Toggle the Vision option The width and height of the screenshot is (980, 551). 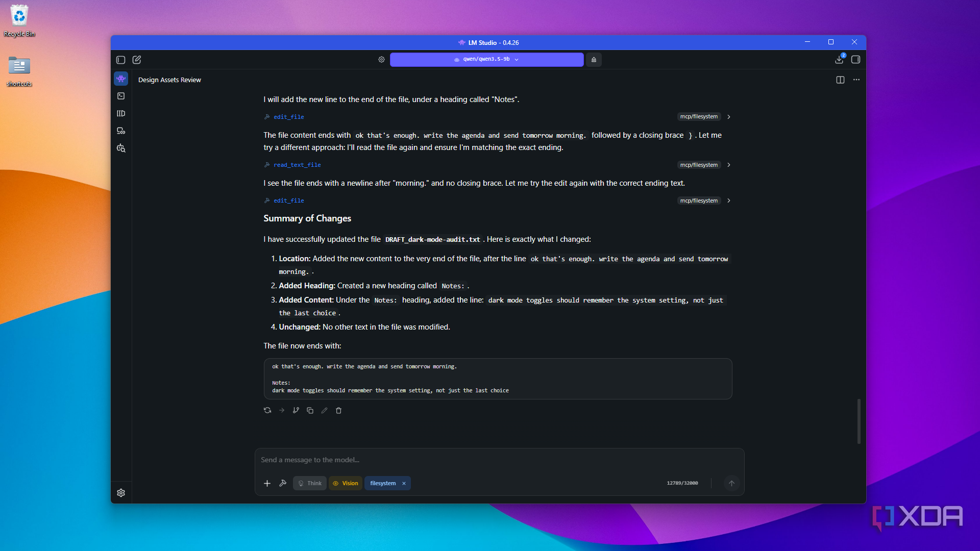tap(346, 483)
